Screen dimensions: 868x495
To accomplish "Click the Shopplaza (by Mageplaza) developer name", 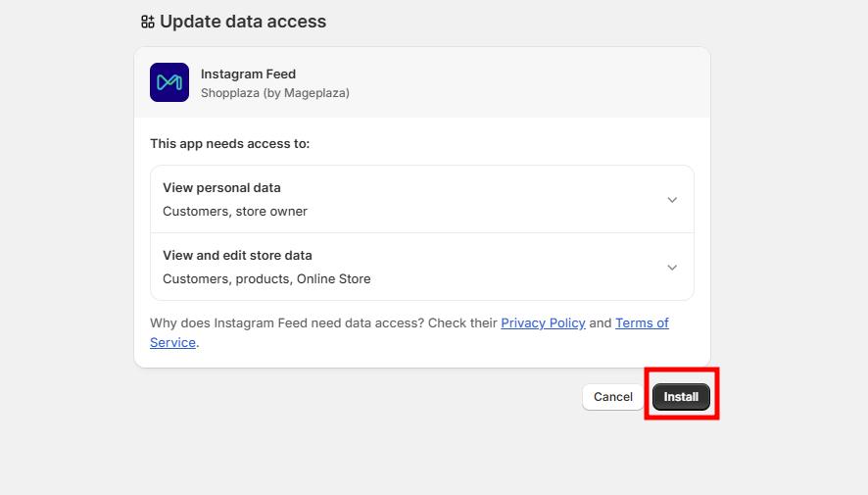I will coord(275,93).
